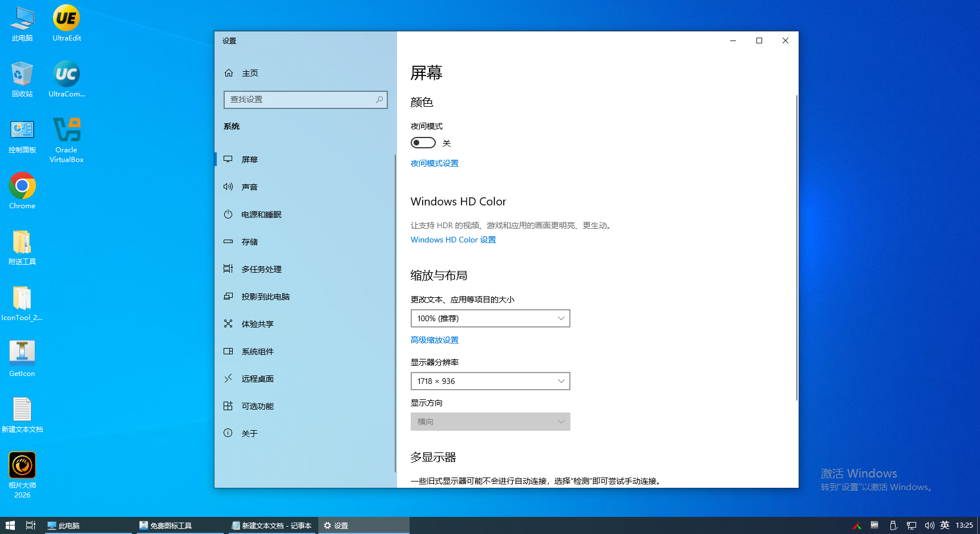Viewport: 980px width, 534px height.
Task: Open the 体验共享 settings page
Action: (x=256, y=323)
